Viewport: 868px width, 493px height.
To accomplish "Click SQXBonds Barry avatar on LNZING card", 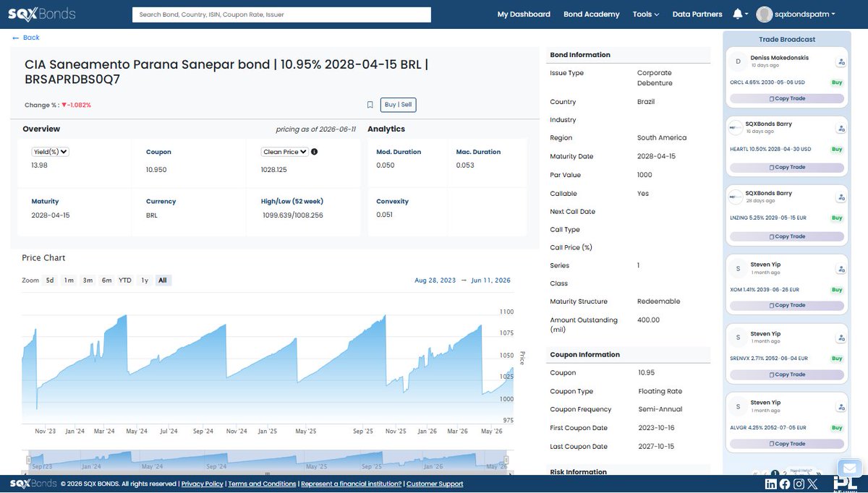I will [736, 197].
